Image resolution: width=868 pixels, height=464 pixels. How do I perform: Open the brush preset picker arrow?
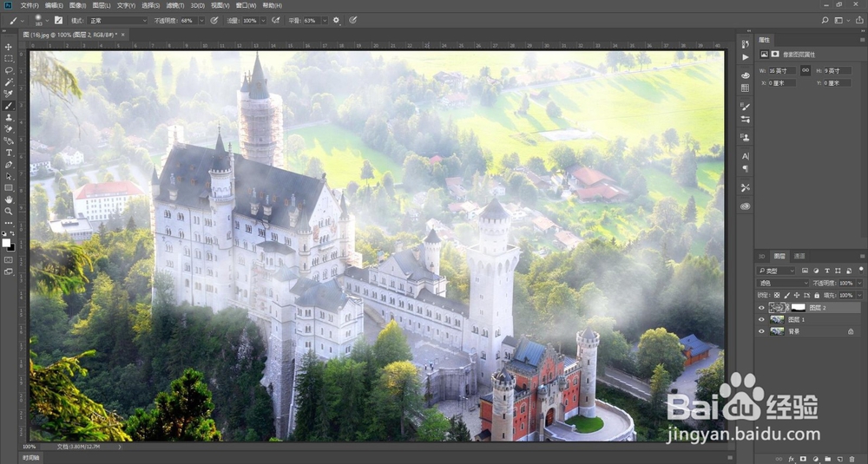coord(47,21)
